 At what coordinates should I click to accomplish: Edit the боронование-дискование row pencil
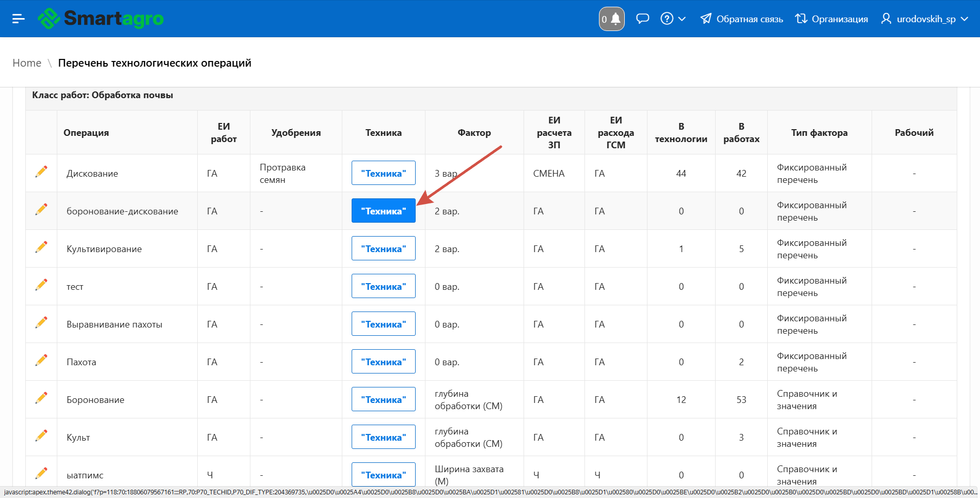click(41, 210)
